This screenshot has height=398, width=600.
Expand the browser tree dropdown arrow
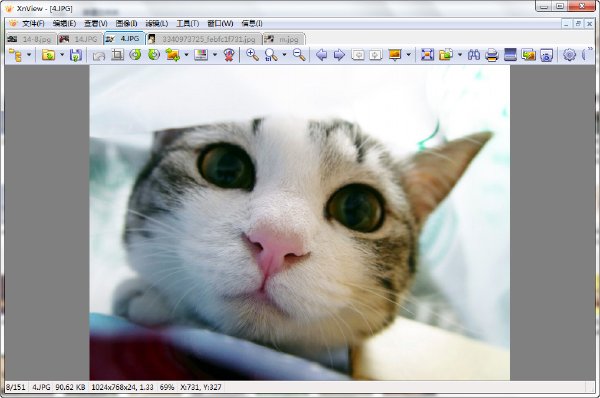[x=29, y=55]
